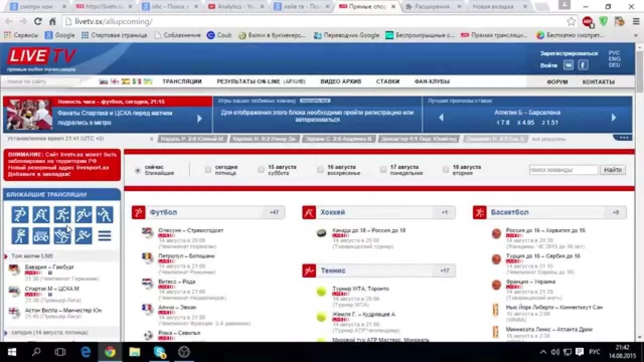This screenshot has height=362, width=644.
Task: Open the hourly news item with its arrow
Action: coord(200,118)
